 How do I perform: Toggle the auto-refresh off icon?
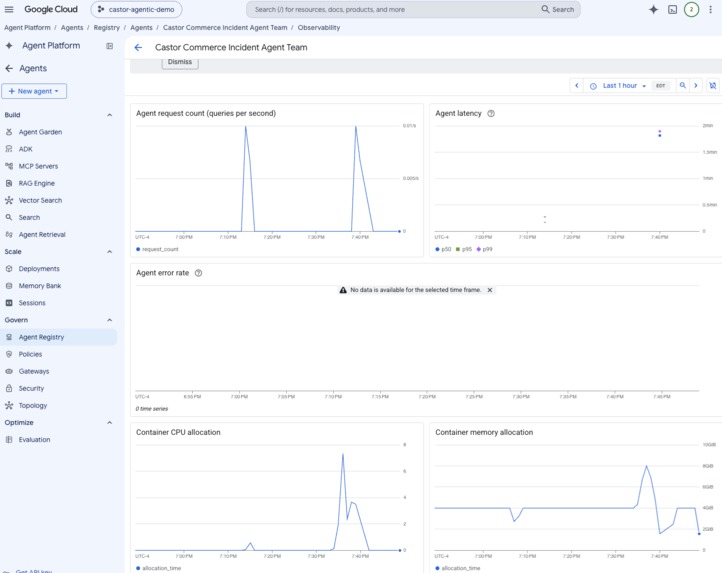pyautogui.click(x=713, y=86)
